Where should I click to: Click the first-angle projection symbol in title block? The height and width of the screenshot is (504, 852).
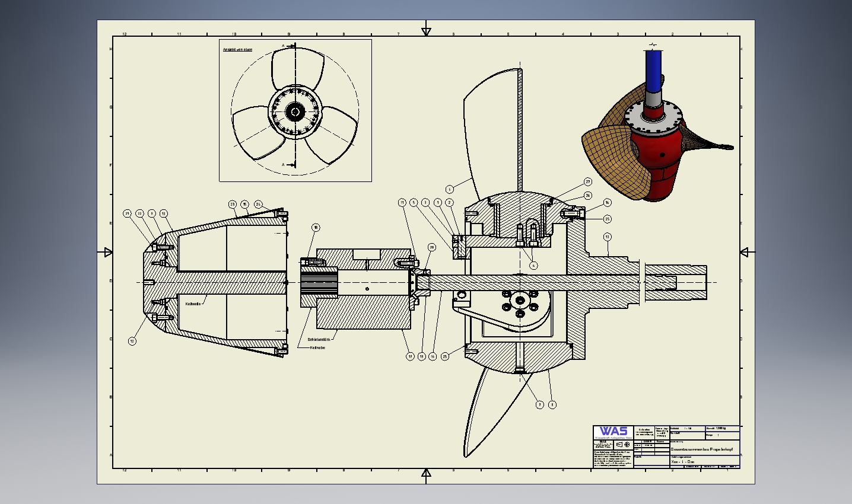coord(624,445)
